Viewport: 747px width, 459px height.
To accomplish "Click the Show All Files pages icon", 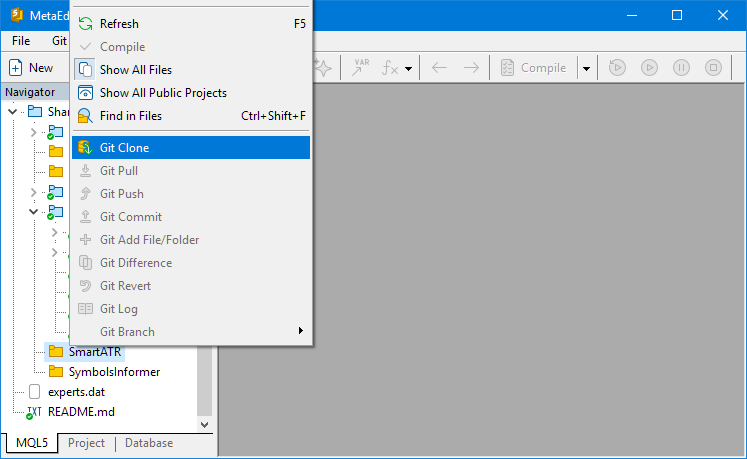I will coord(85,70).
